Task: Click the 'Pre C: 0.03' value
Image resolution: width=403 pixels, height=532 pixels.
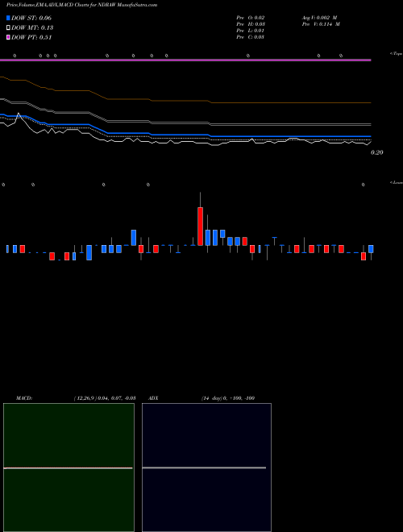Action: coord(251,37)
